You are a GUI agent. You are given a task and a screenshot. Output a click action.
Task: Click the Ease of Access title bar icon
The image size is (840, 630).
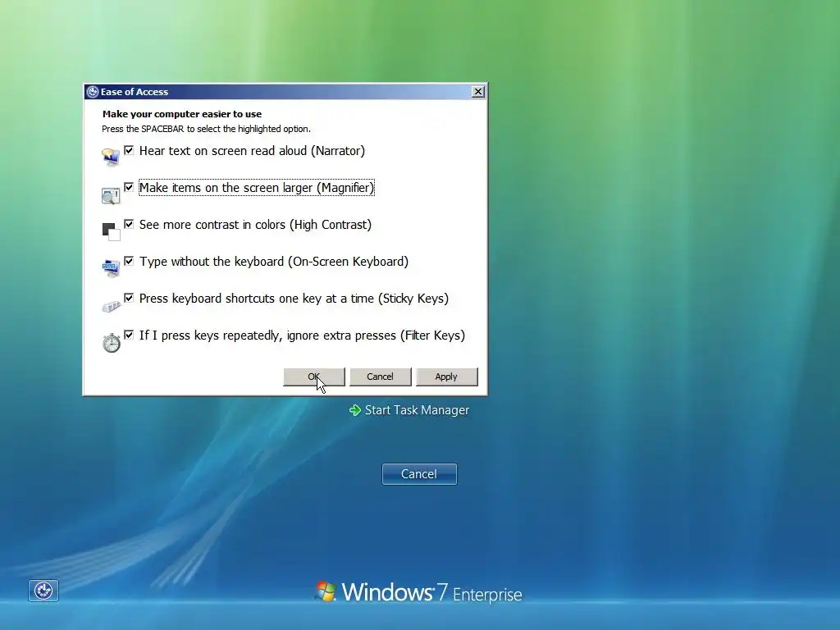point(93,92)
